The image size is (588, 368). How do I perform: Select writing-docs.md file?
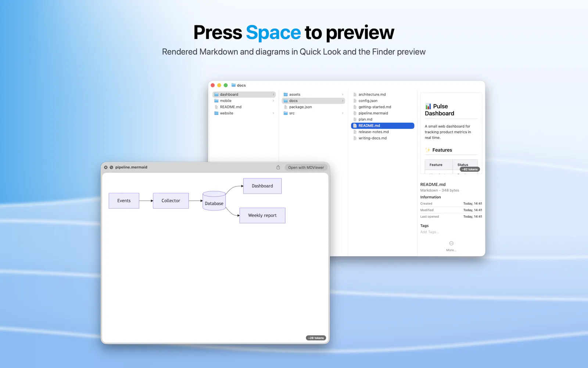pos(383,138)
